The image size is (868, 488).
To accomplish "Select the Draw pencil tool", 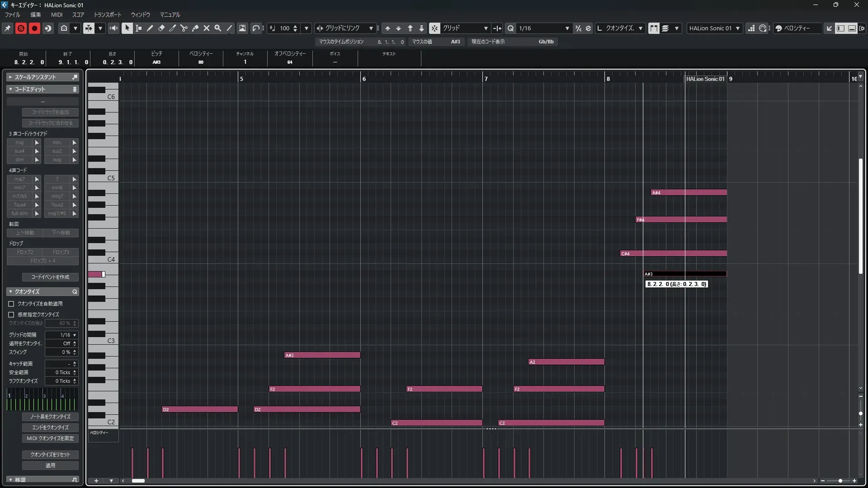I will [150, 28].
